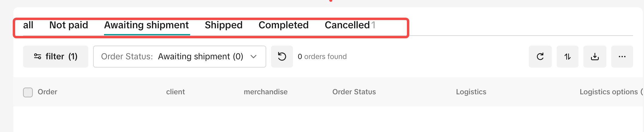Open the sort order icon
Image resolution: width=644 pixels, height=132 pixels.
pos(568,57)
